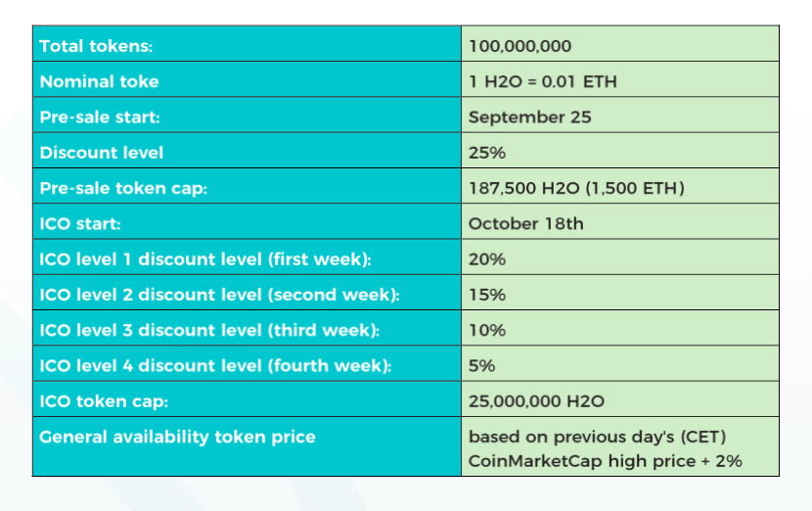The width and height of the screenshot is (812, 511).
Task: Click the '25,000,000 H2O' token cap value
Action: point(536,400)
